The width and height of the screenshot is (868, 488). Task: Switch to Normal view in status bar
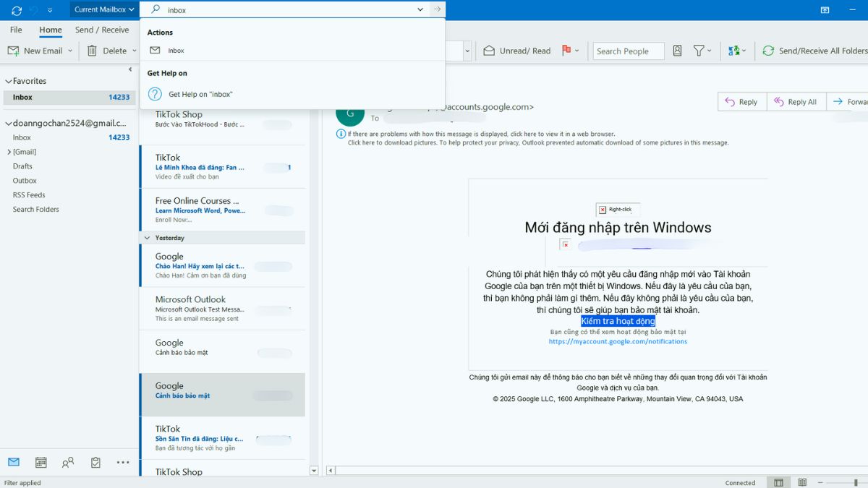pyautogui.click(x=778, y=482)
